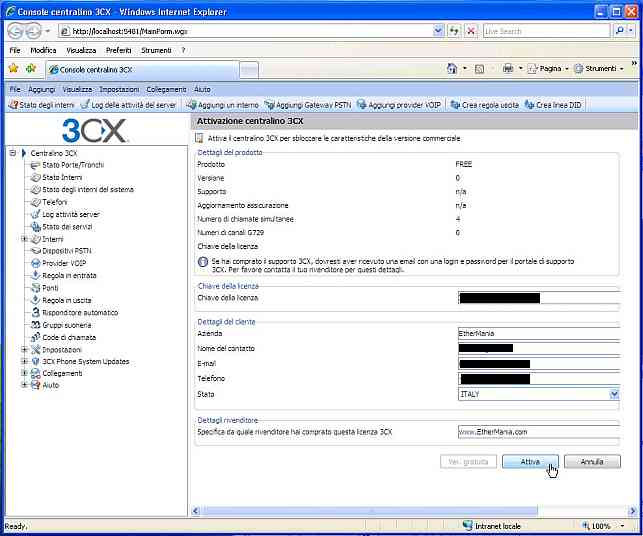Open Log attività server node icon
The image size is (643, 536).
tap(36, 214)
